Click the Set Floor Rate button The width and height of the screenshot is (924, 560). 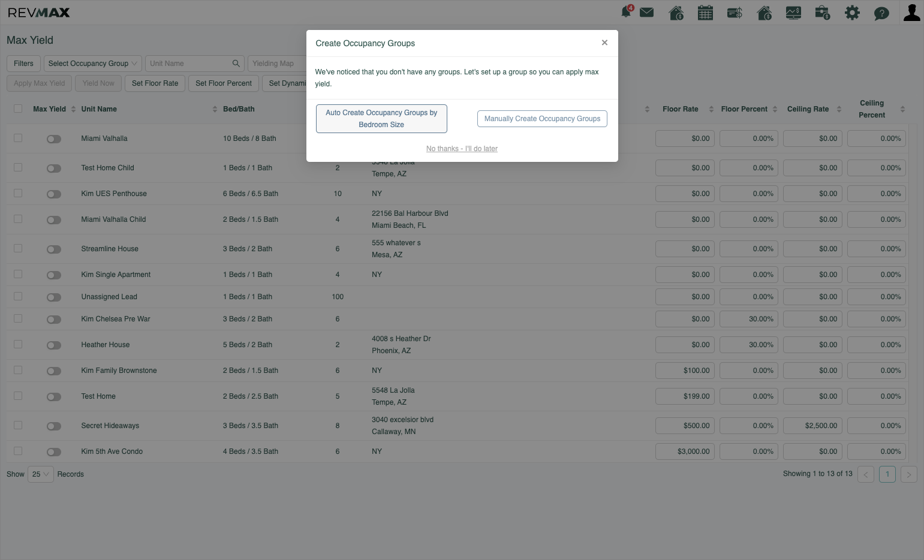[155, 83]
